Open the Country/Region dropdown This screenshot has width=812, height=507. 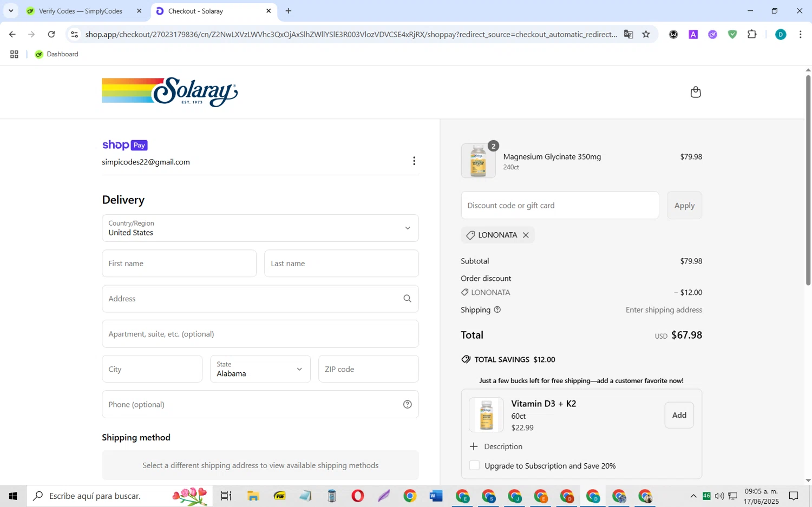[x=260, y=228]
